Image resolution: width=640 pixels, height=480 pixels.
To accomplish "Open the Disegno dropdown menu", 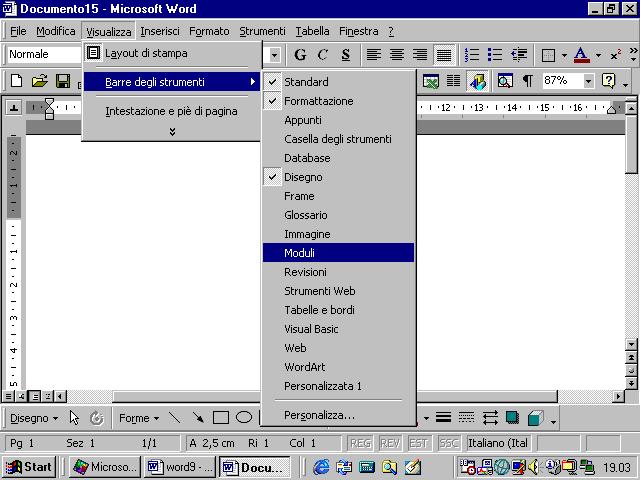I will pos(34,418).
